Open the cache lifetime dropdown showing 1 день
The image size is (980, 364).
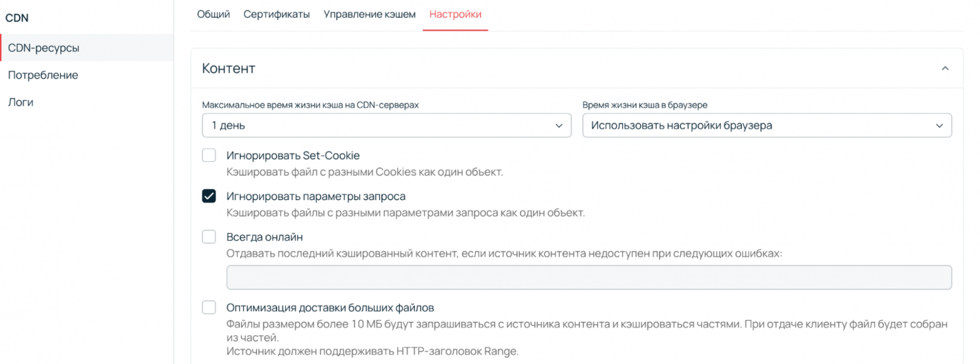click(386, 125)
